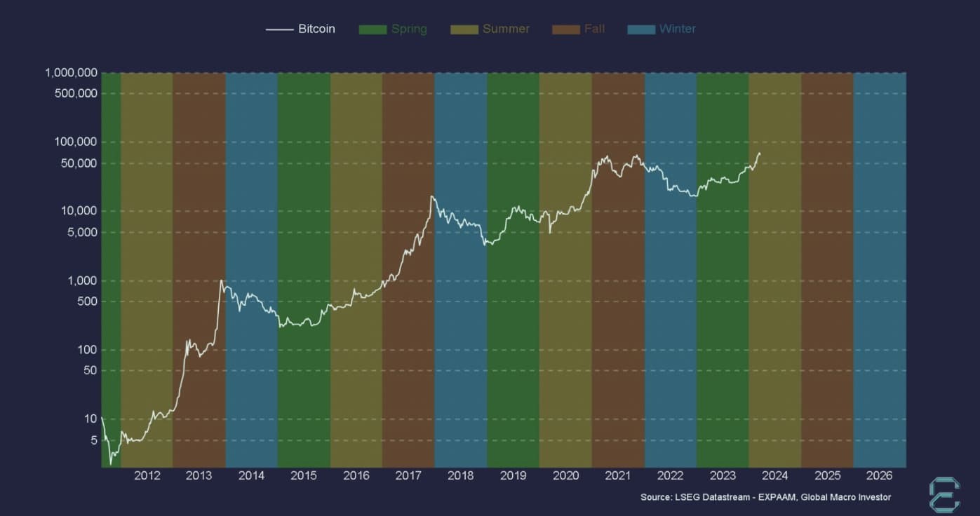This screenshot has width=980, height=516.
Task: Click the blue Winter legend swatch
Action: coord(642,29)
